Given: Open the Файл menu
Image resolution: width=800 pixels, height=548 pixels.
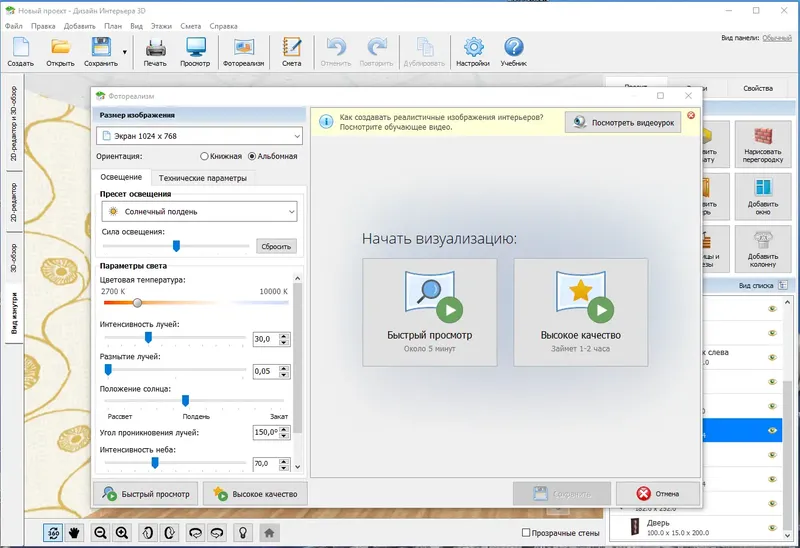Looking at the screenshot, I should click(14, 26).
